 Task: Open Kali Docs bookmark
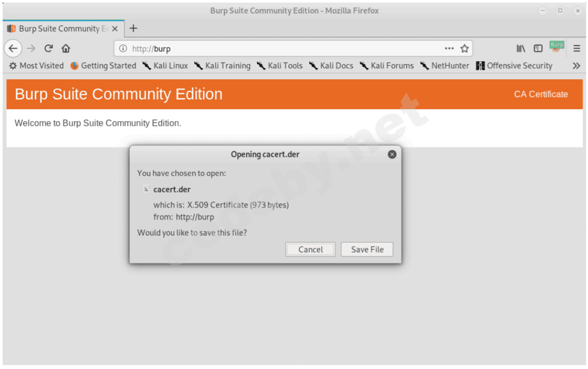click(x=331, y=66)
